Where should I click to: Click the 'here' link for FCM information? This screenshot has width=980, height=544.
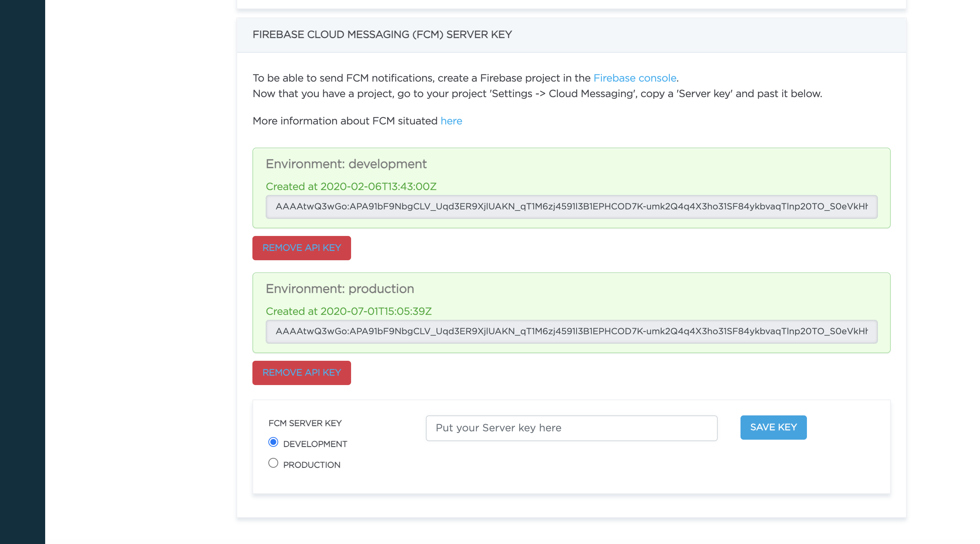[451, 121]
